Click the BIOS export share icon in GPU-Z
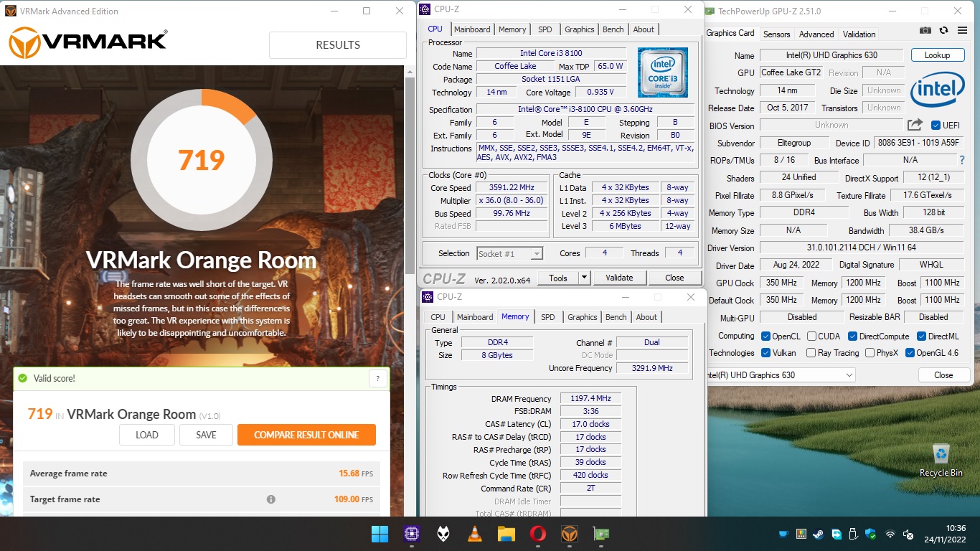This screenshot has height=551, width=980. click(915, 125)
